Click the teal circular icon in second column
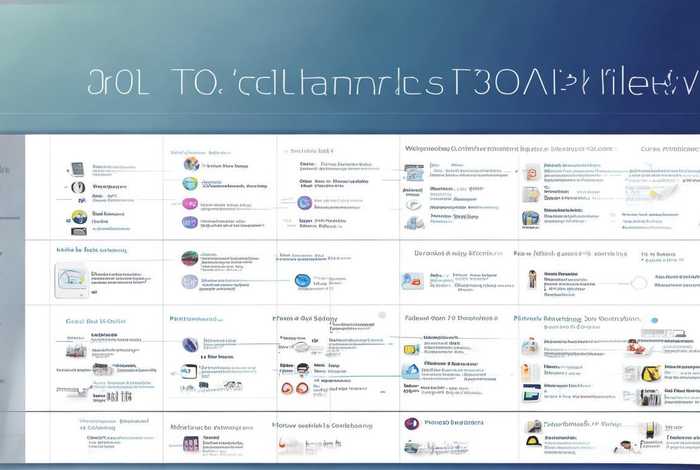The height and width of the screenshot is (470, 700). 190,184
